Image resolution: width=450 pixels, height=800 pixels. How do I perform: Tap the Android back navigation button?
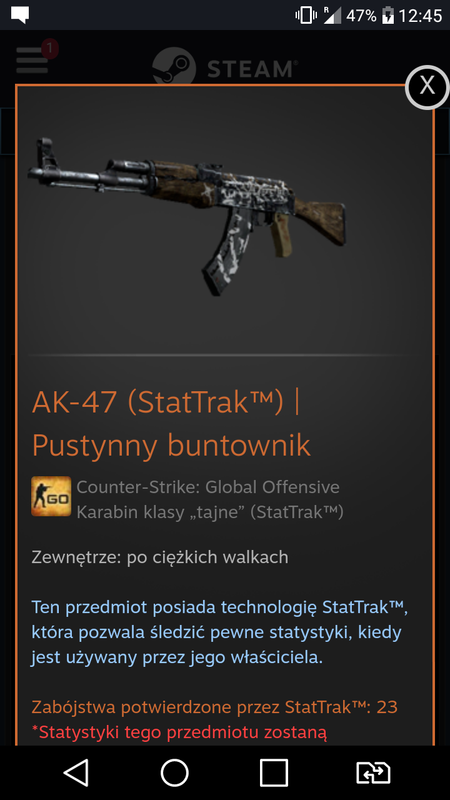[77, 772]
